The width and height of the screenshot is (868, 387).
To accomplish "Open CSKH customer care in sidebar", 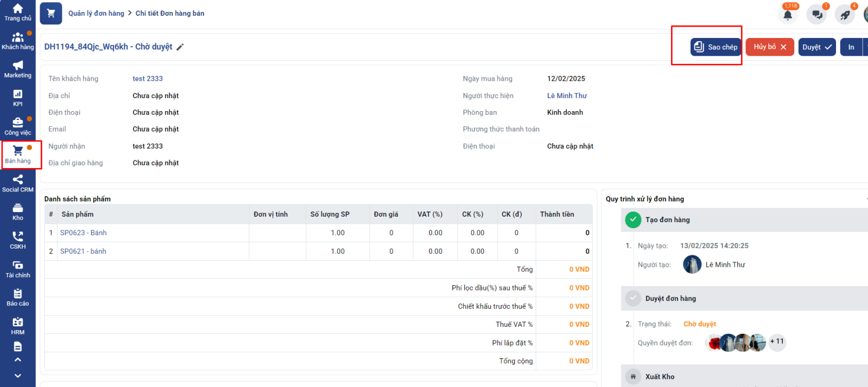I will coord(18,240).
